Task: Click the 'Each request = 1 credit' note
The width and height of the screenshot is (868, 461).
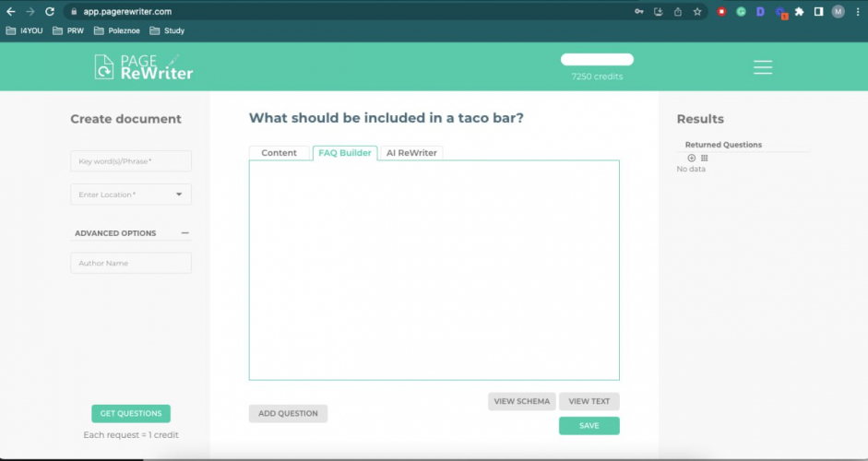Action: click(x=131, y=435)
